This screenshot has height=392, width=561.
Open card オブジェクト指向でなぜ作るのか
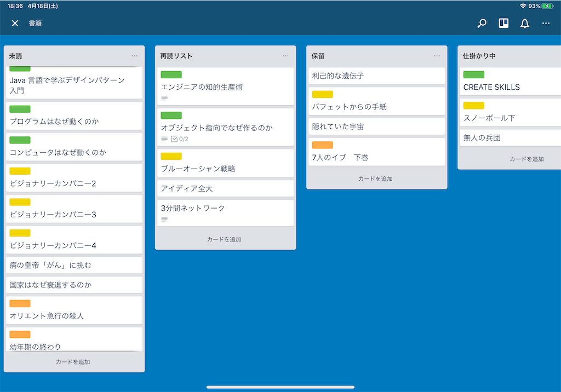pos(225,127)
